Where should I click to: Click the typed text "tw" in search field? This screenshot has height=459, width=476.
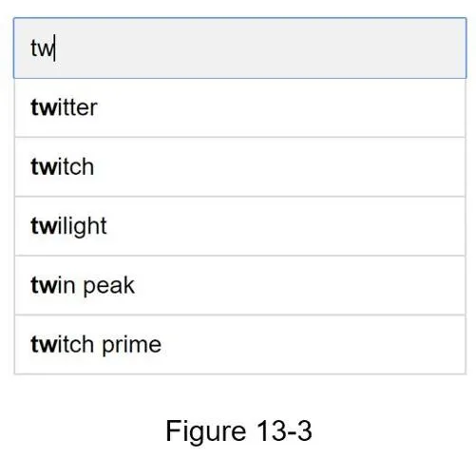click(x=43, y=48)
